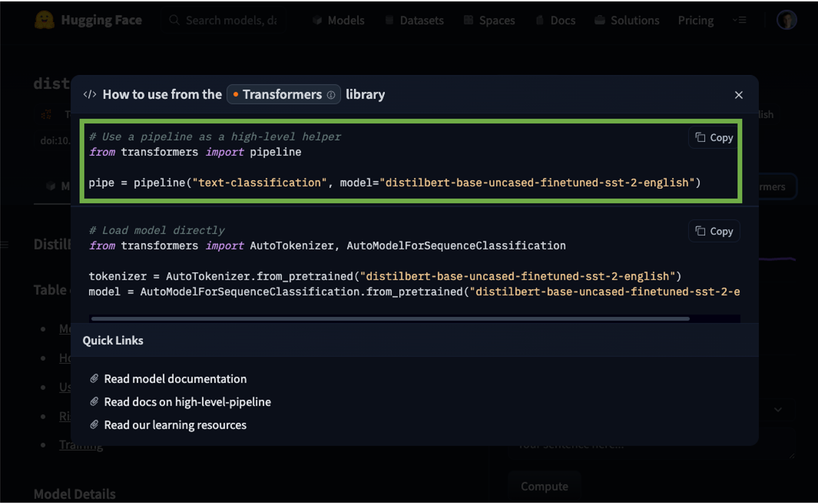This screenshot has width=818, height=504.
Task: Expand the more-options hamburger menu in navbar
Action: click(739, 20)
